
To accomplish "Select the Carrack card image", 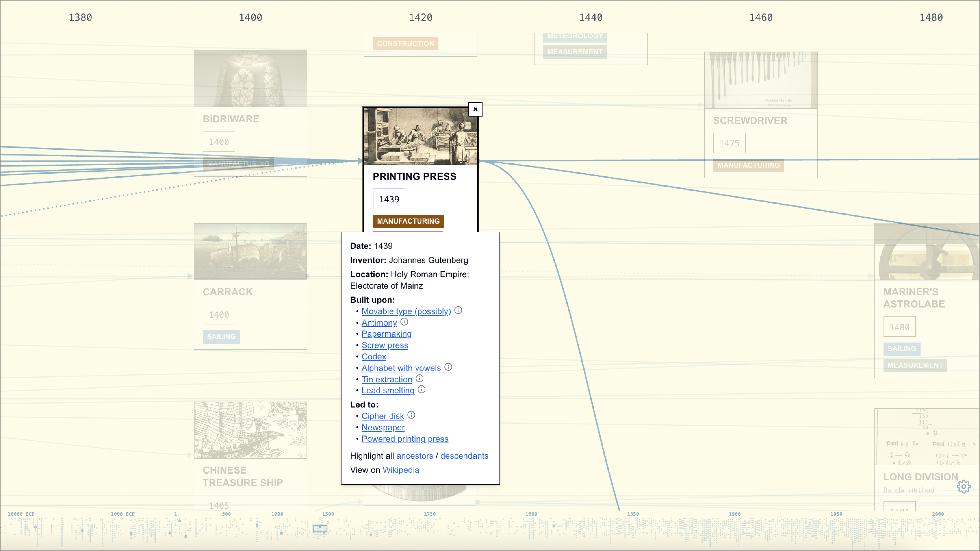I will pyautogui.click(x=250, y=252).
